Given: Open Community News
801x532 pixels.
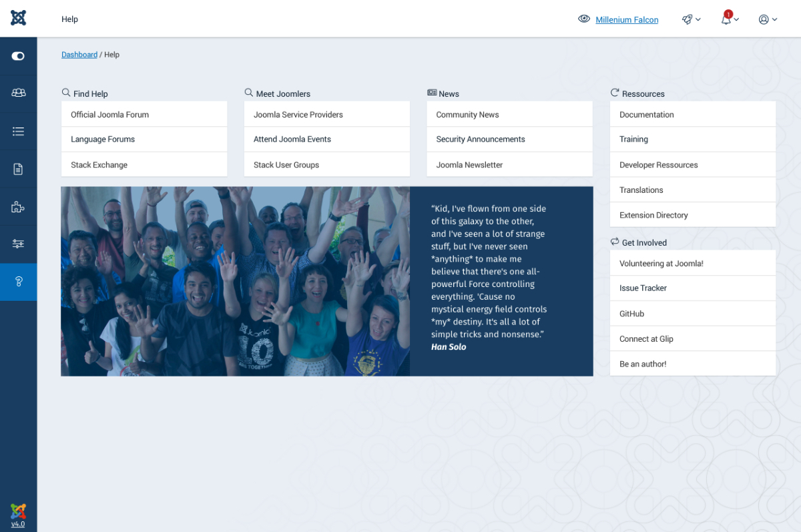Looking at the screenshot, I should 510,114.
